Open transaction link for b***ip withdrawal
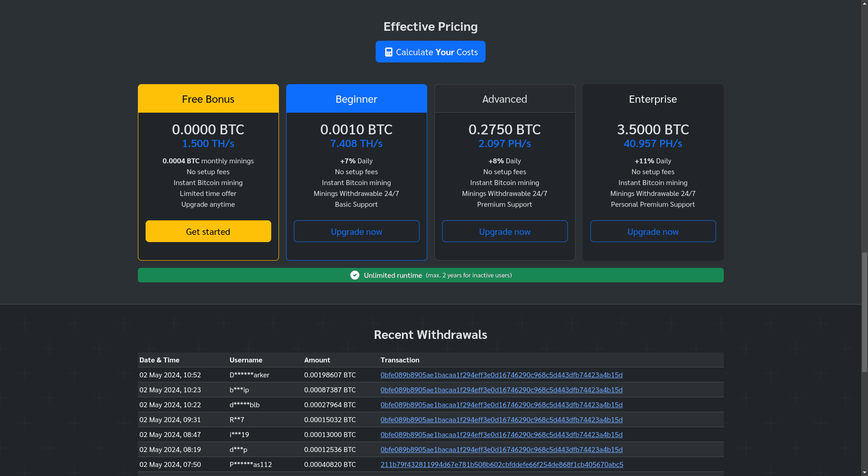 pyautogui.click(x=501, y=390)
